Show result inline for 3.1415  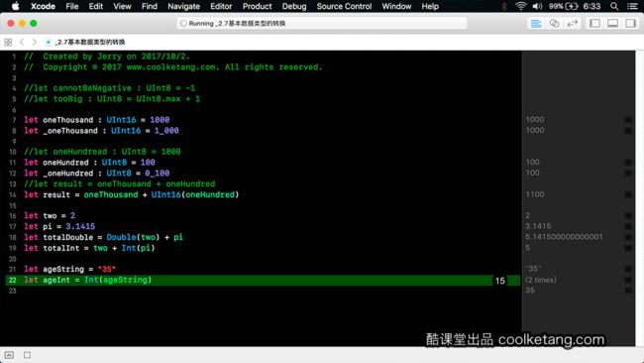pyautogui.click(x=628, y=226)
